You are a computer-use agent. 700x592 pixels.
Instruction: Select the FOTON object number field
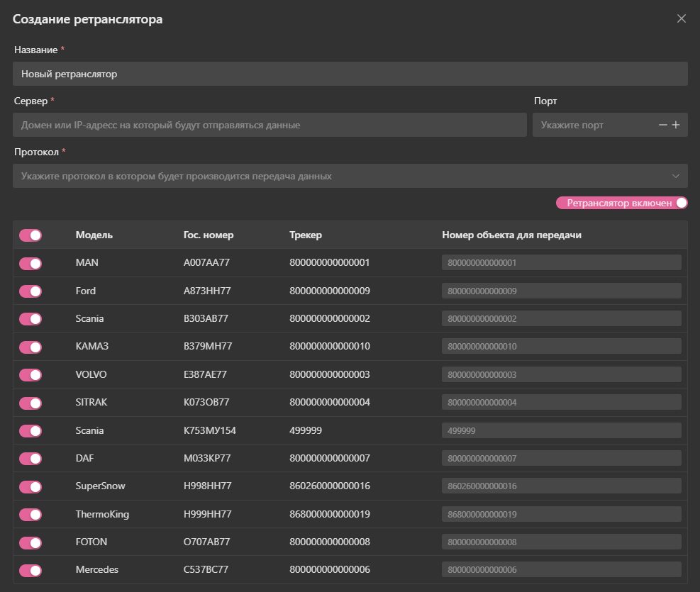point(561,542)
